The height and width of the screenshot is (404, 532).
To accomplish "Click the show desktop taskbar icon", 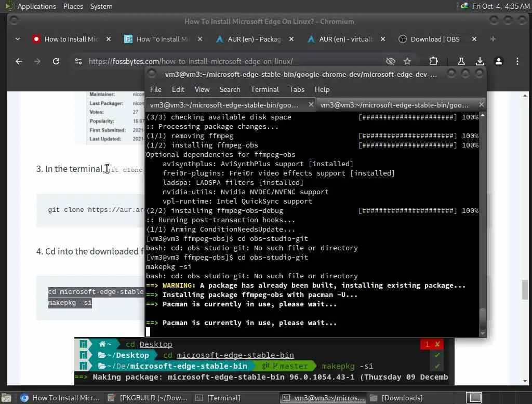I will (x=6, y=398).
